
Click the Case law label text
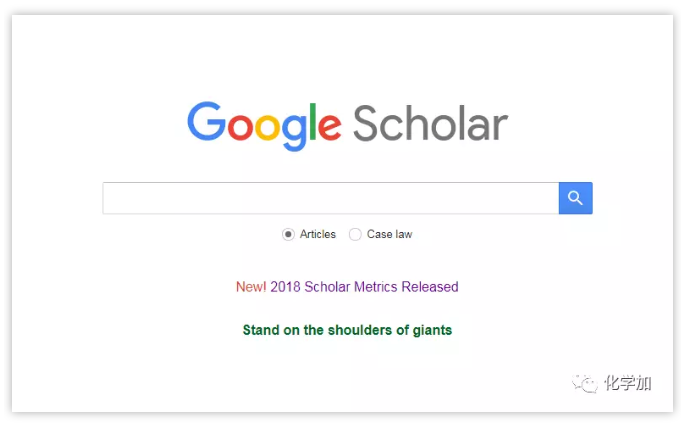click(x=389, y=234)
